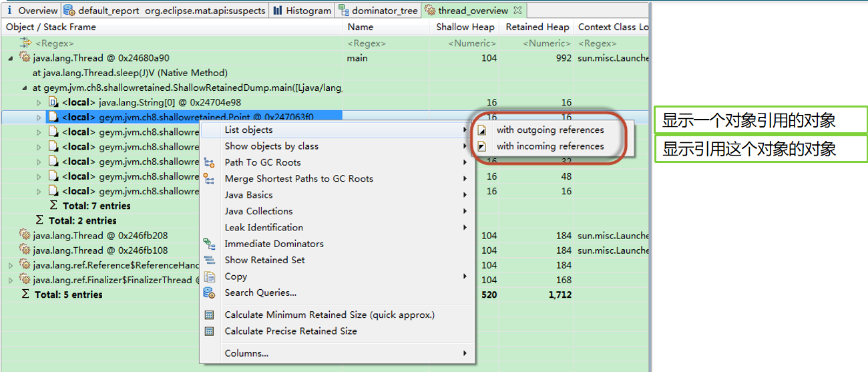Collapse the java.lang.Thread main tree node
Viewport: 868px width, 374px height.
point(10,59)
